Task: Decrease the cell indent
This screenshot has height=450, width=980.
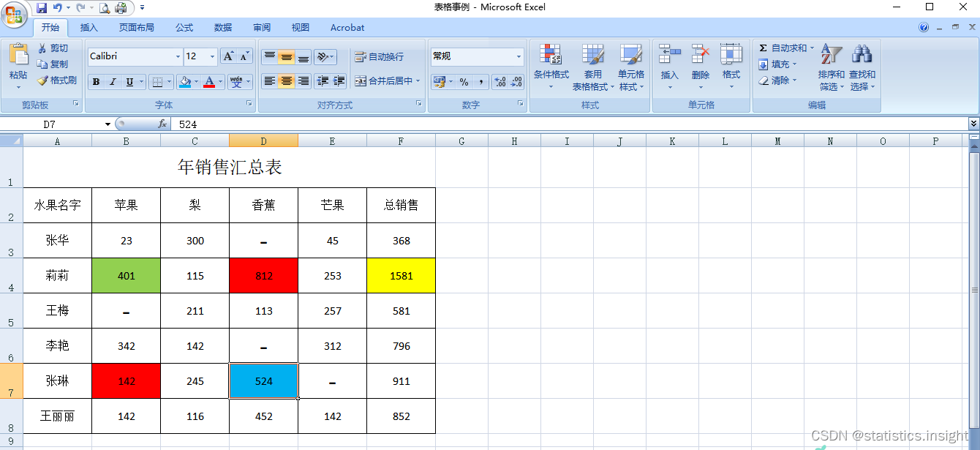Action: [x=323, y=81]
